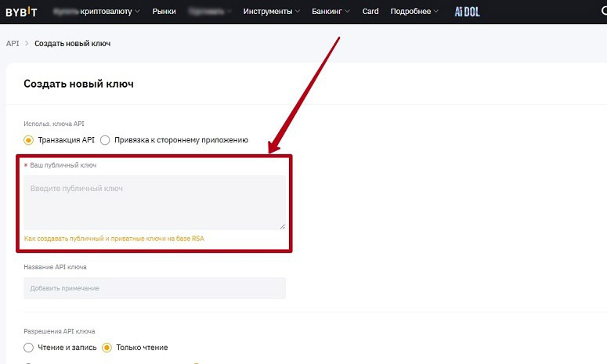
Task: Click the resize handle of public key textarea
Action: [x=282, y=225]
